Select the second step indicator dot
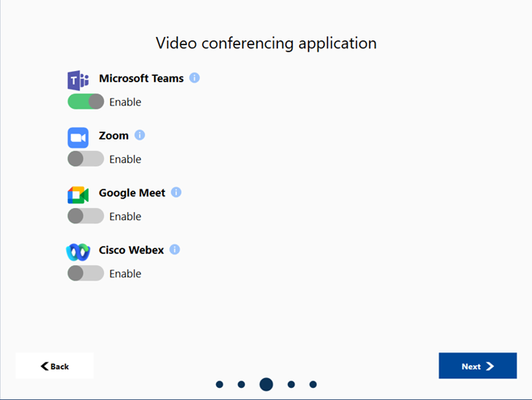The width and height of the screenshot is (532, 400). [241, 385]
